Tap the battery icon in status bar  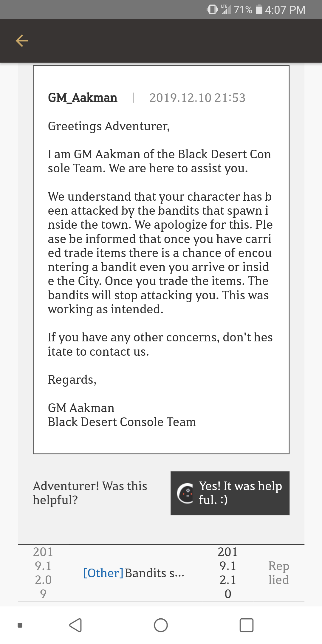(259, 10)
